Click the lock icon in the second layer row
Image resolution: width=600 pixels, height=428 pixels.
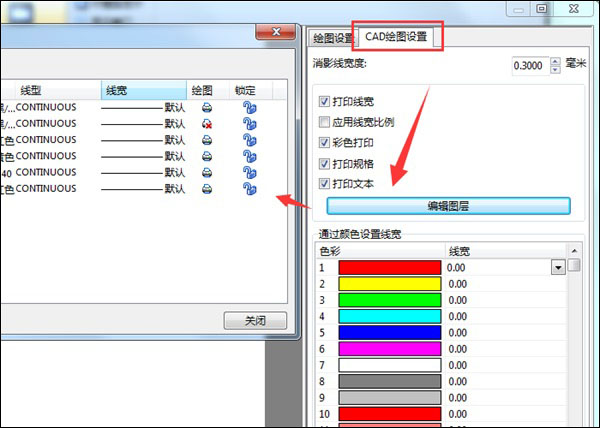pos(249,124)
